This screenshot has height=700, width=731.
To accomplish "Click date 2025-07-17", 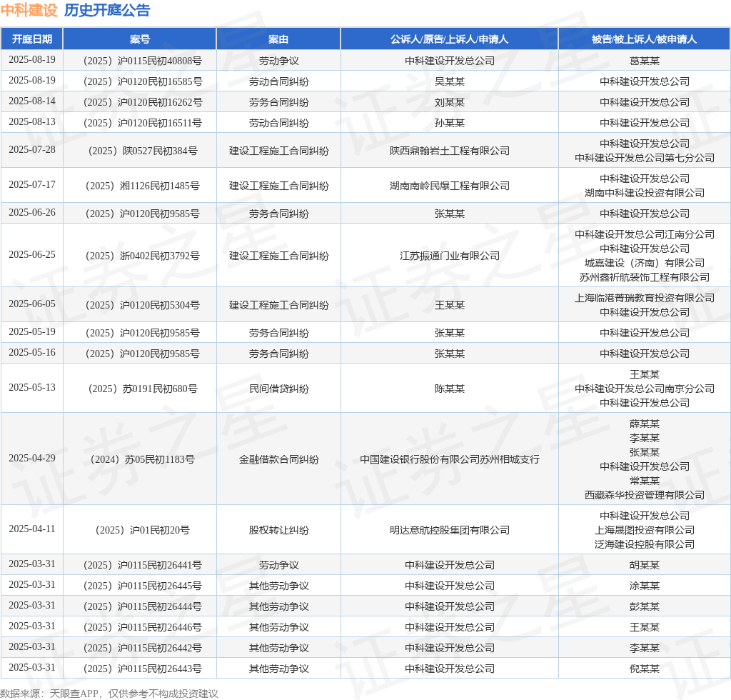I will pyautogui.click(x=31, y=185).
